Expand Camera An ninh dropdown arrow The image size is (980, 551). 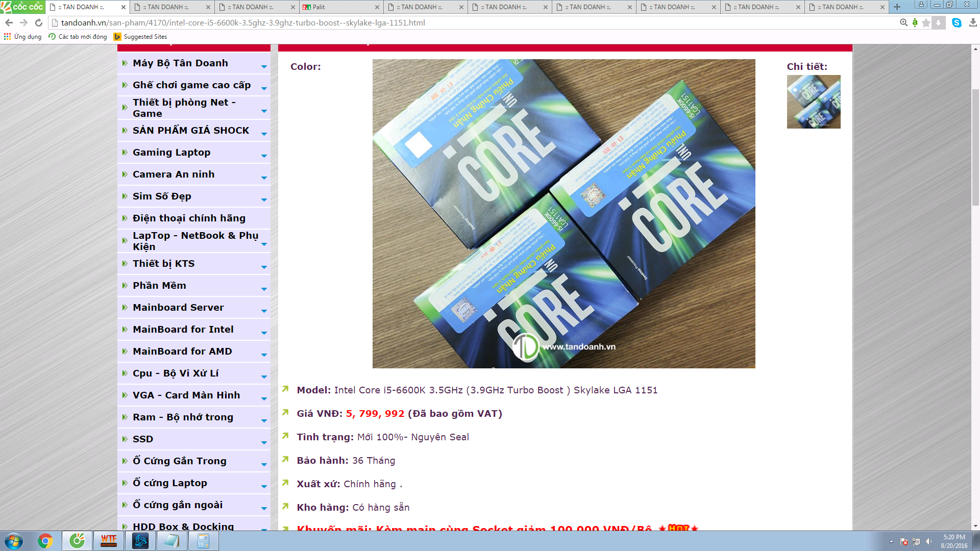[x=264, y=178]
